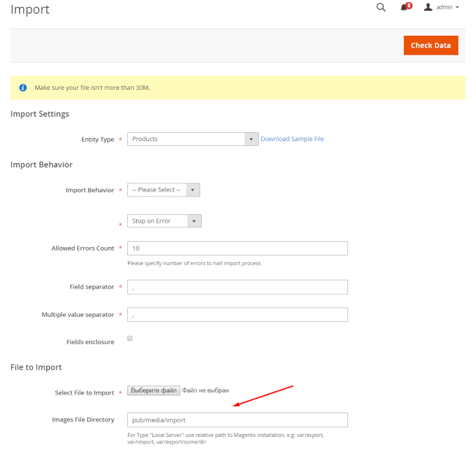Click the Field separator input
The height and width of the screenshot is (456, 476).
(x=237, y=286)
